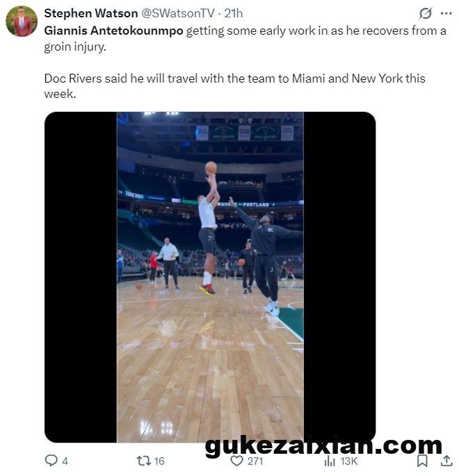
Task: Click the Doc Rivers sentence in tweet
Action: [234, 79]
